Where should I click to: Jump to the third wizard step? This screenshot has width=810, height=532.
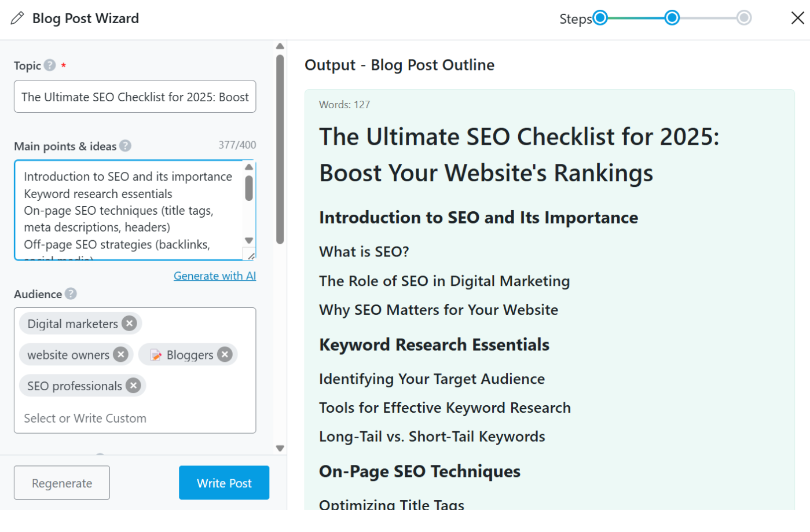744,19
